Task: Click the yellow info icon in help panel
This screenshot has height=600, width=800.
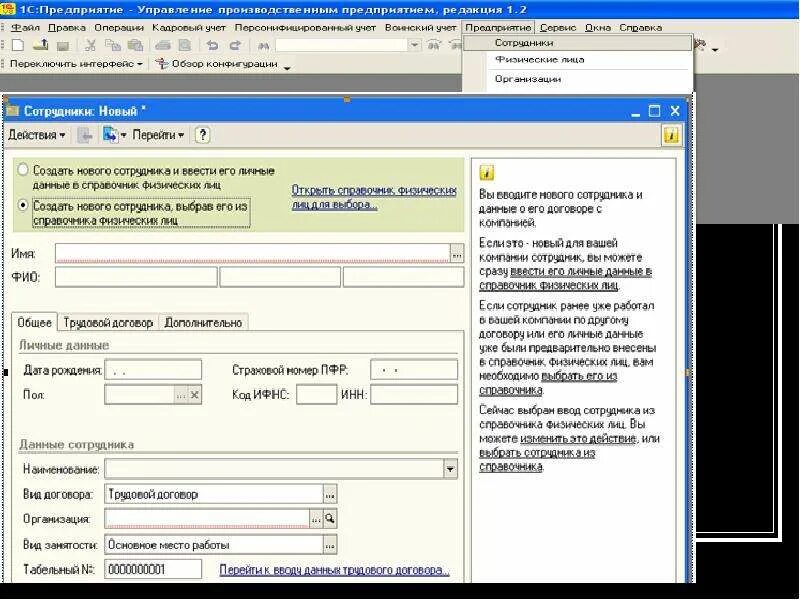Action: 487,173
